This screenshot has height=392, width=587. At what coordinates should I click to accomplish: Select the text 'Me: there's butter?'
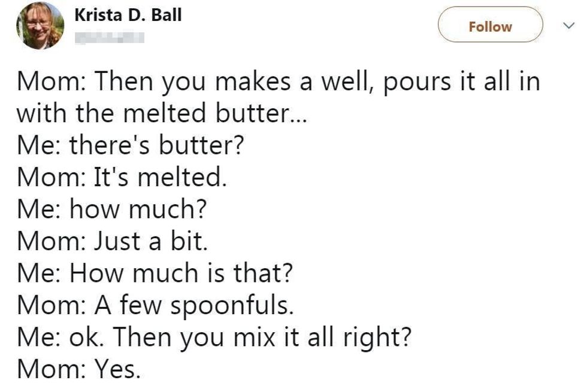pyautogui.click(x=131, y=145)
